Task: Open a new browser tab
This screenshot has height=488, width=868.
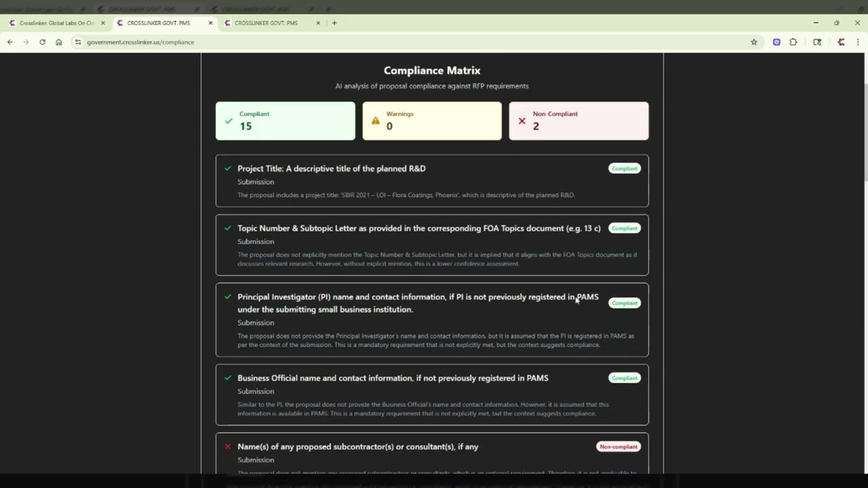Action: tap(334, 23)
